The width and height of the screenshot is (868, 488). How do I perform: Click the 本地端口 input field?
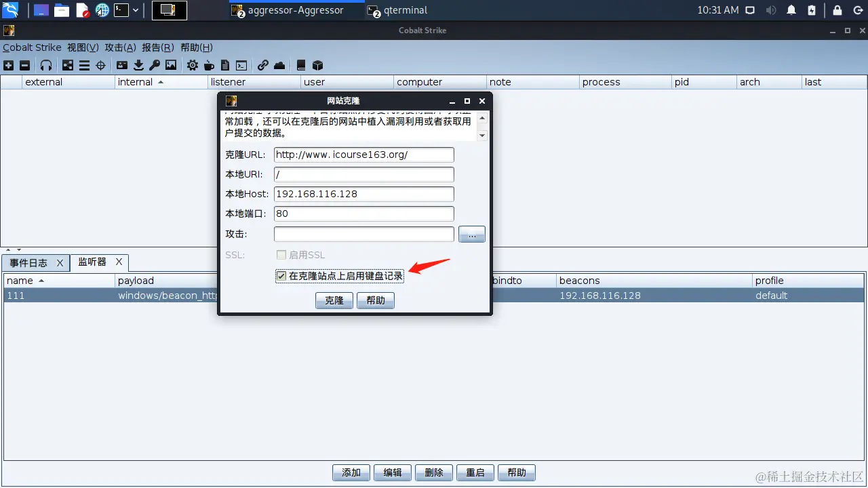(364, 213)
